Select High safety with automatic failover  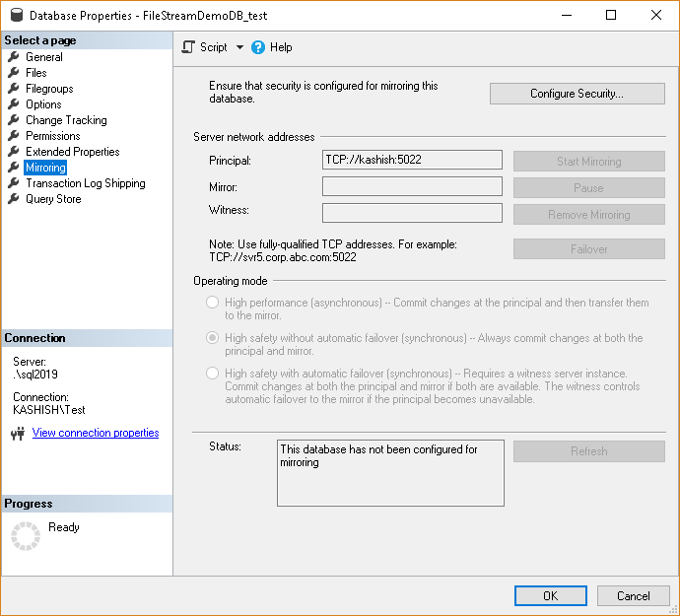click(212, 374)
